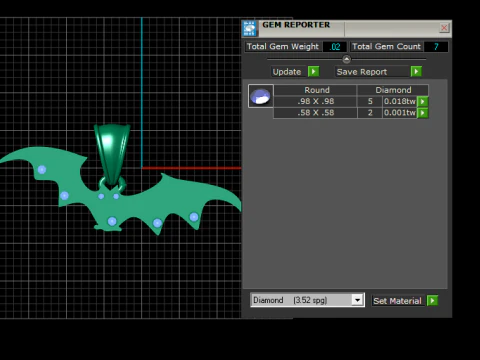Click the Diamond column header
Image resolution: width=480 pixels, height=360 pixels.
pos(393,90)
